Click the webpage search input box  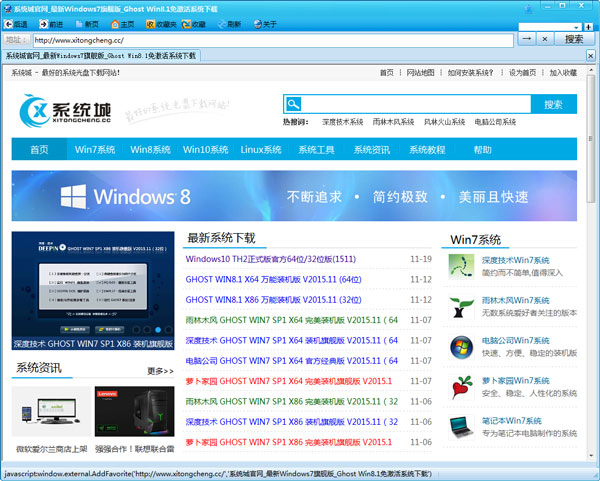pyautogui.click(x=416, y=104)
